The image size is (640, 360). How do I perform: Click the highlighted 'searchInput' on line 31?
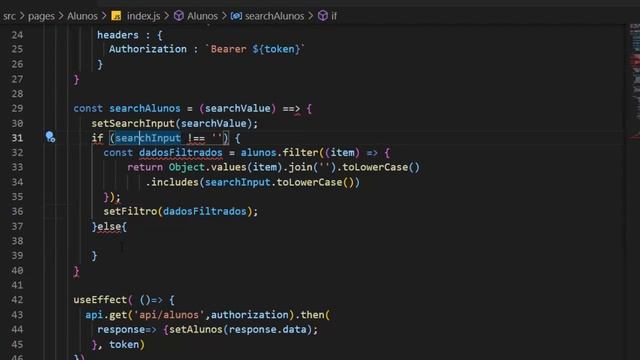pos(148,138)
